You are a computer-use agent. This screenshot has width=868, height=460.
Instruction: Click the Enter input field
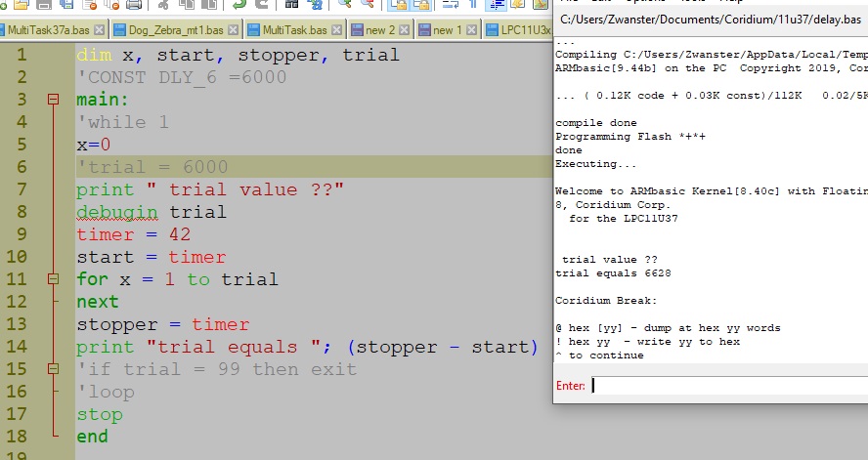coord(727,386)
